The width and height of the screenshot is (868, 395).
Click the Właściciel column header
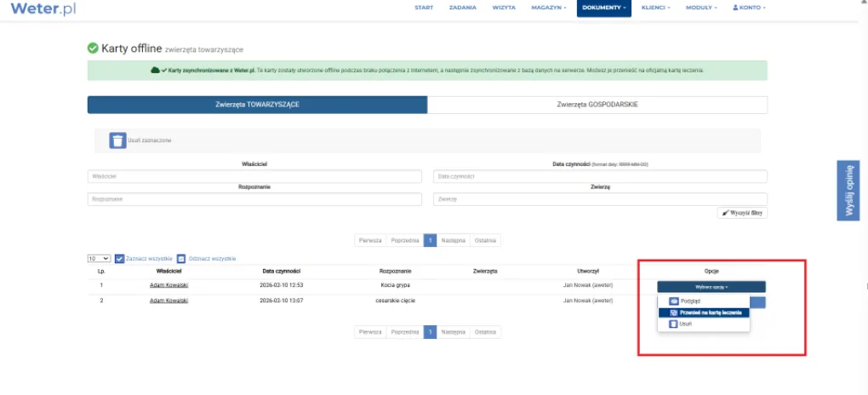pyautogui.click(x=168, y=272)
